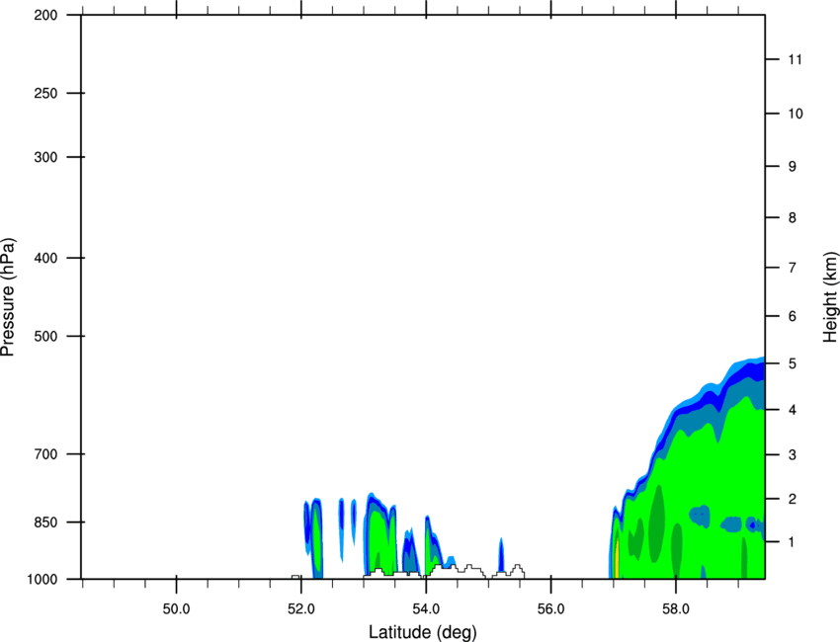Click pressure tick label 1000

pos(42,580)
